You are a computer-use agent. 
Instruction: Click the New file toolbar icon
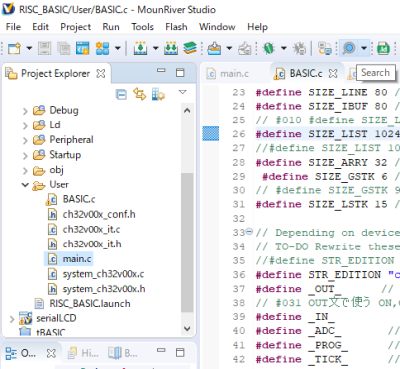[14, 49]
